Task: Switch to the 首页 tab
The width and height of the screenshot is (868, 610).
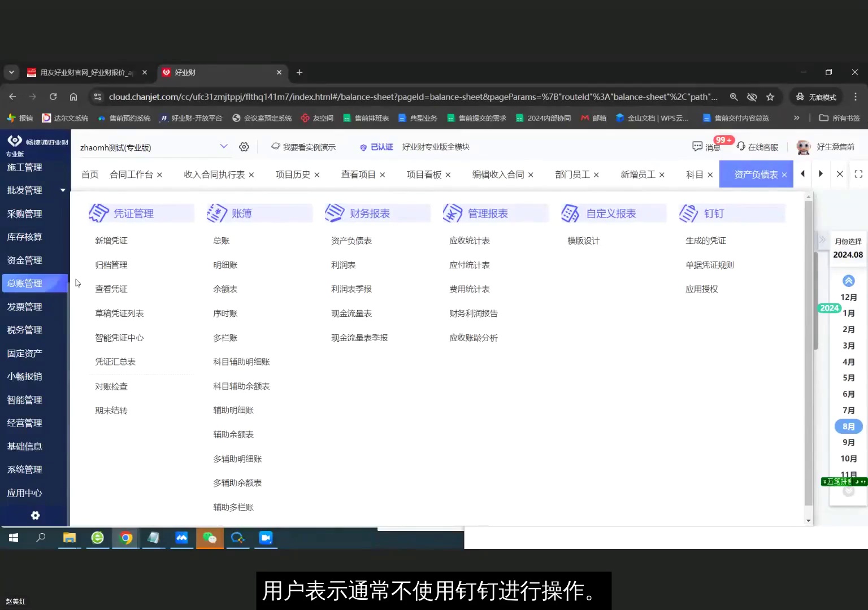Action: point(89,174)
